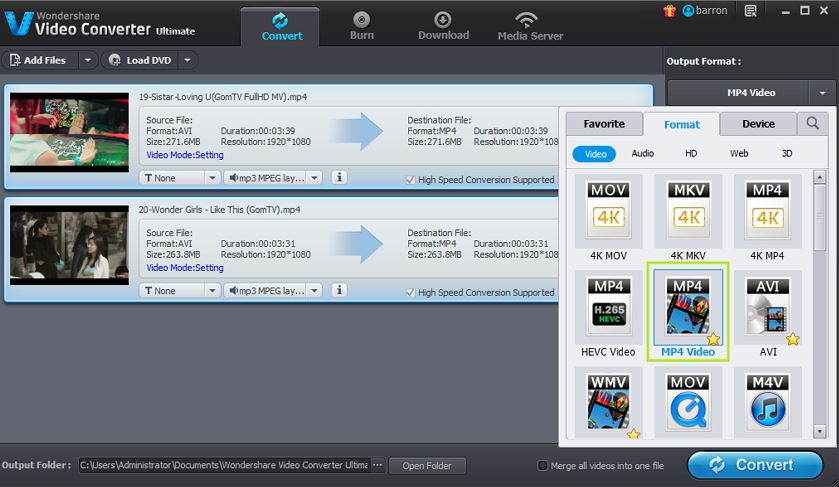Switch to the Device tab
The height and width of the screenshot is (487, 839).
pos(758,124)
